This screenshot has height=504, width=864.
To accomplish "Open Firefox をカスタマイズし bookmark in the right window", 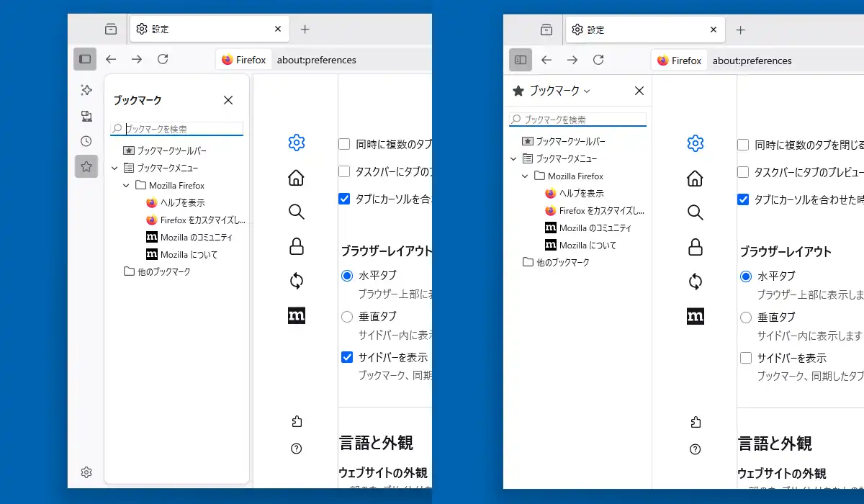I will 595,210.
